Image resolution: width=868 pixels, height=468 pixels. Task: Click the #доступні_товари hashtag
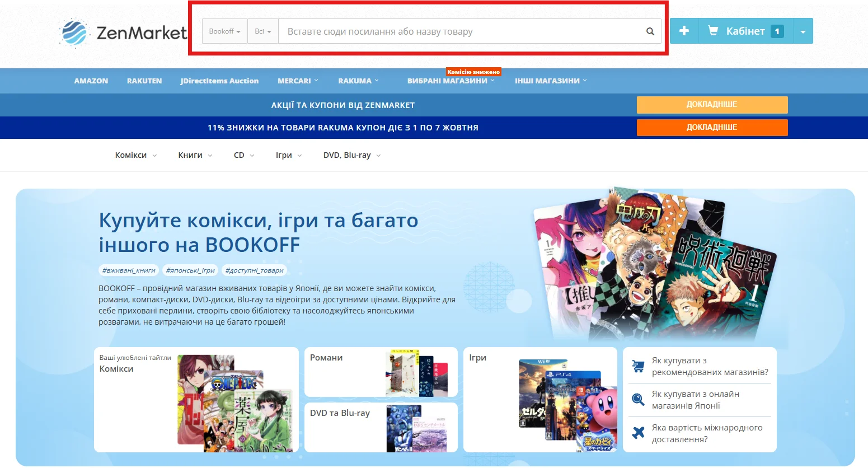click(x=254, y=270)
